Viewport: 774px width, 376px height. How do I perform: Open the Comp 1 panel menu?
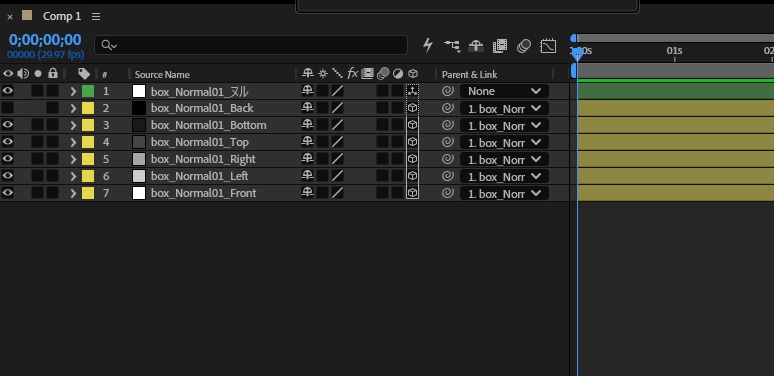coord(96,17)
